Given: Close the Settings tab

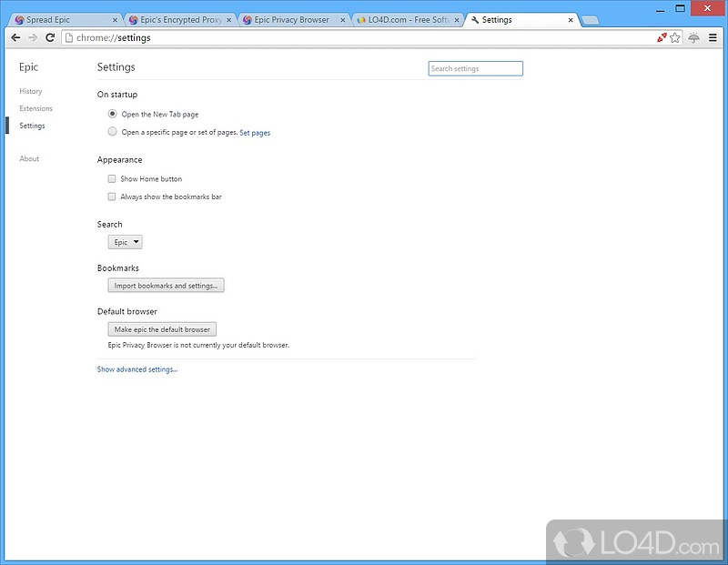Looking at the screenshot, I should [x=571, y=20].
